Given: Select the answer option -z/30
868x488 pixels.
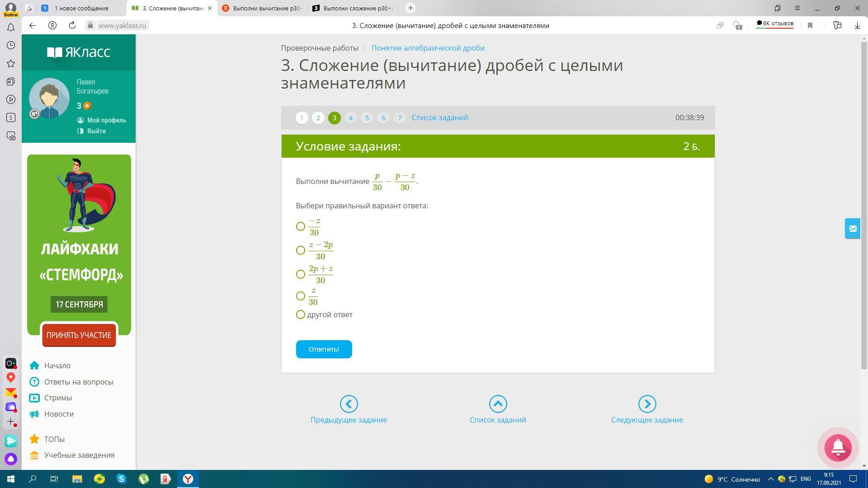Looking at the screenshot, I should pyautogui.click(x=301, y=226).
